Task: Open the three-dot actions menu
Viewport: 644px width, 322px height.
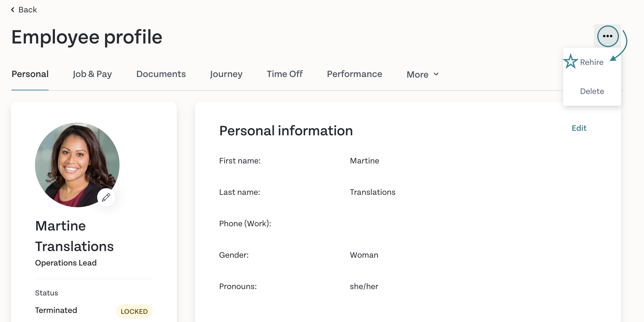Action: (607, 36)
